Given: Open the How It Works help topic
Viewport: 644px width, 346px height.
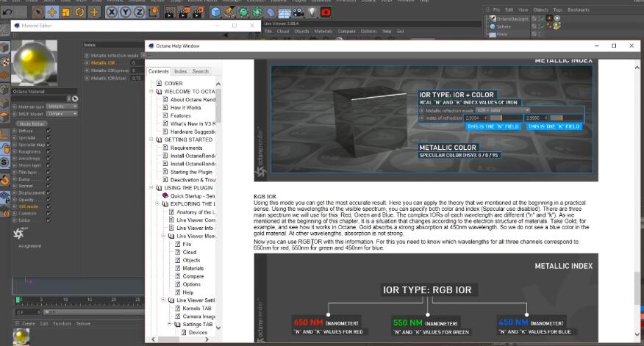Looking at the screenshot, I should (186, 107).
